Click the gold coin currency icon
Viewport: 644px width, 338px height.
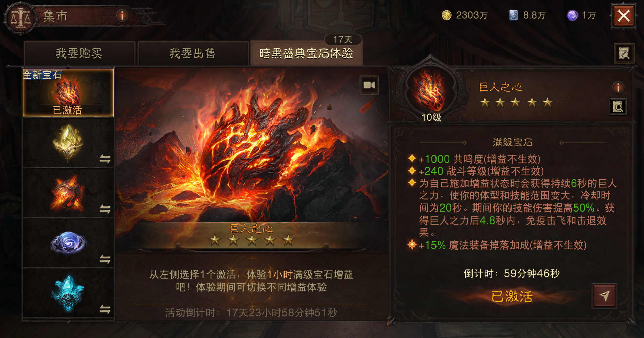[446, 15]
